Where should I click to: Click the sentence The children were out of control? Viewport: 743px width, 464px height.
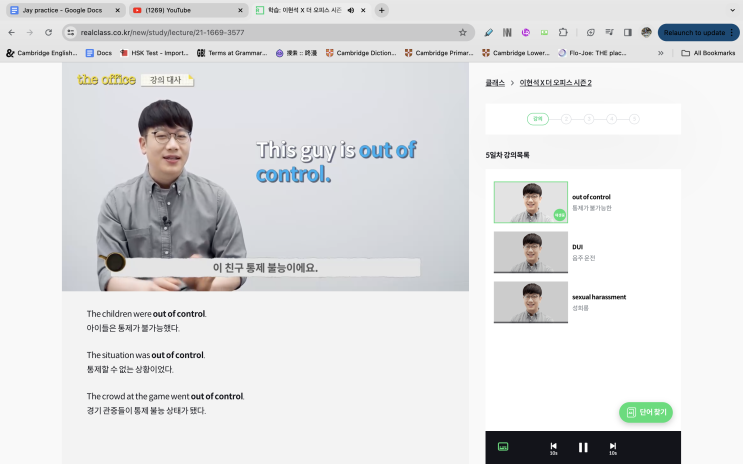[146, 314]
